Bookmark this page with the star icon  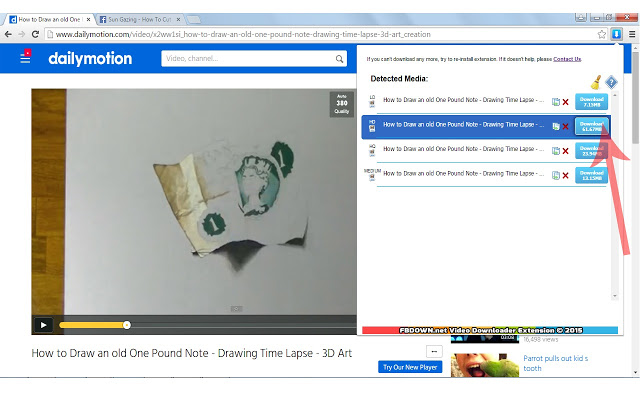pyautogui.click(x=602, y=34)
